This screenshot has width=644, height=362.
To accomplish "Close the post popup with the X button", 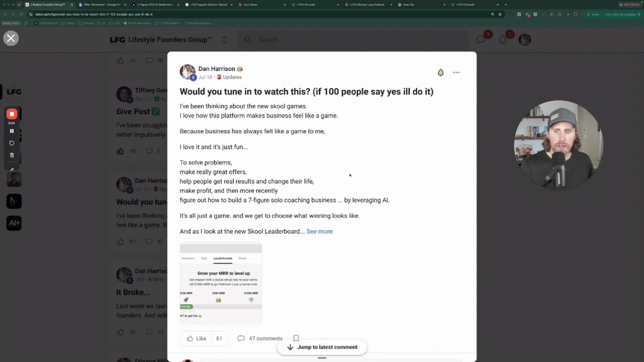I will point(11,38).
